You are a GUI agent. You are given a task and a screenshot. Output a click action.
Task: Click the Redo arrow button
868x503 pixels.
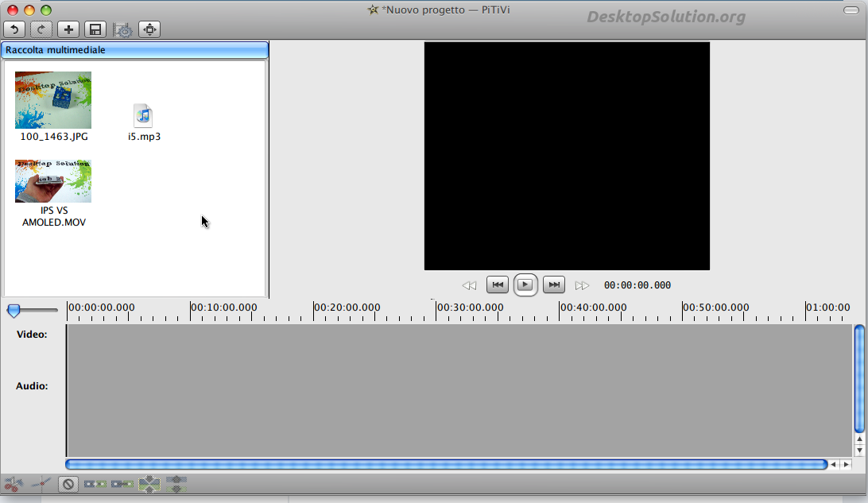(41, 29)
